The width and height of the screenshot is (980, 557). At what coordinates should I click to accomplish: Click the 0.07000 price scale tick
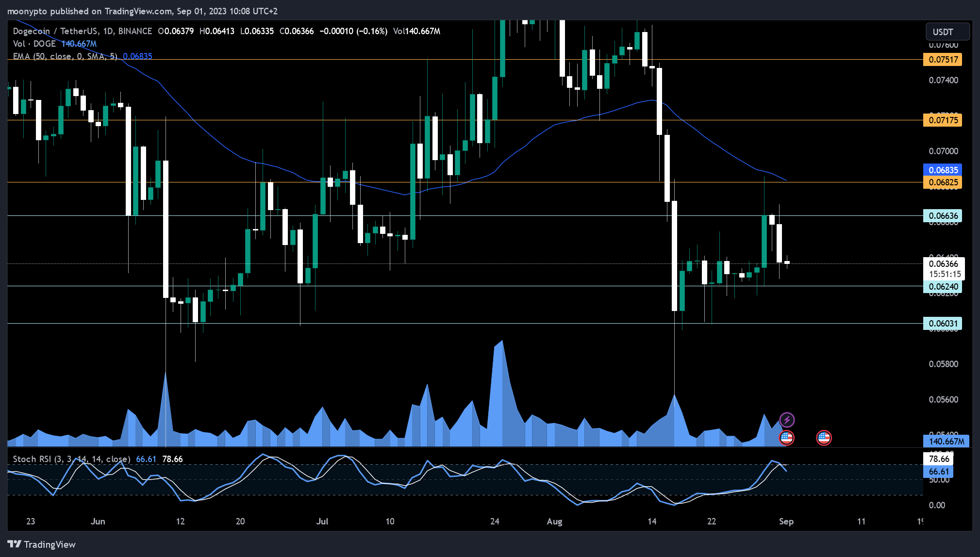[943, 151]
